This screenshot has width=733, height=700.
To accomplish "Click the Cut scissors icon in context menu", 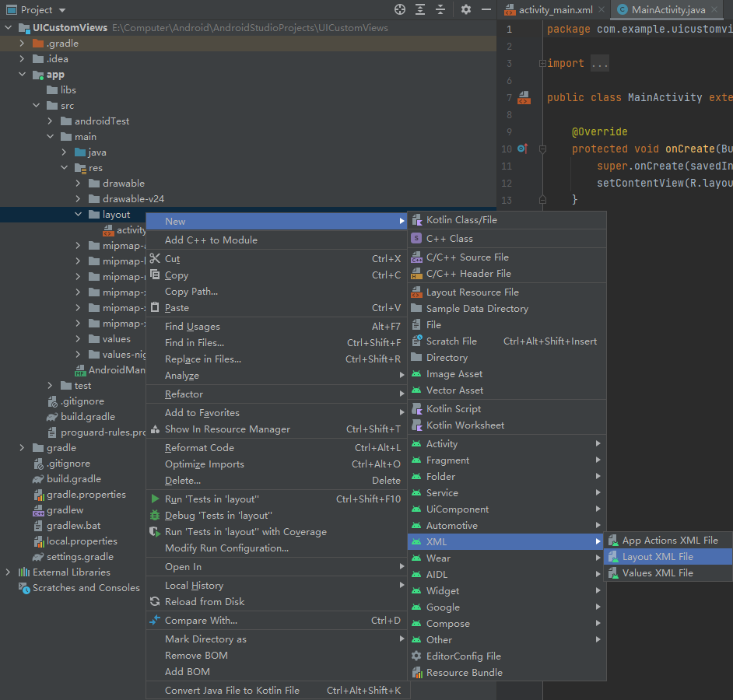I will pos(155,258).
